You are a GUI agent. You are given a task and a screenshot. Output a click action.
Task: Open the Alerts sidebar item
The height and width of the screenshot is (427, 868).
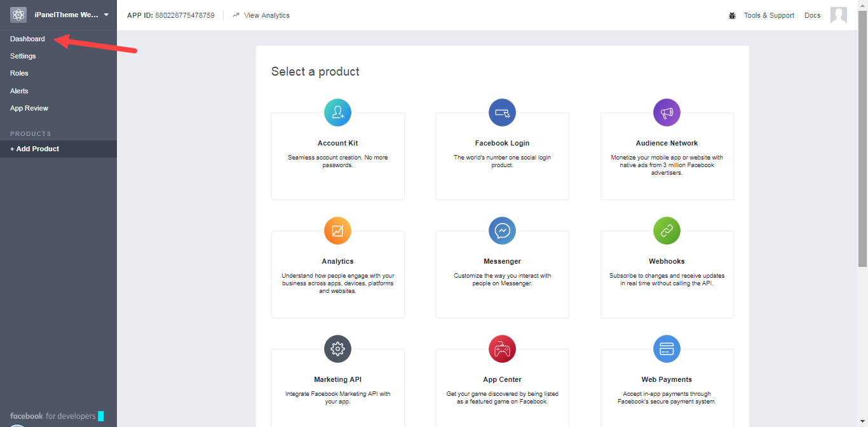[x=19, y=91]
